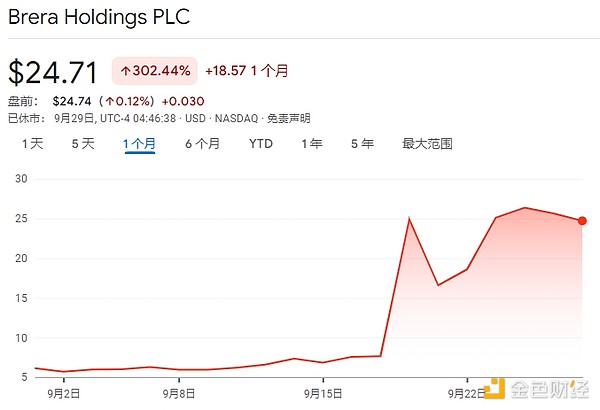
Task: Select the 1天 time range tab
Action: pos(33,144)
